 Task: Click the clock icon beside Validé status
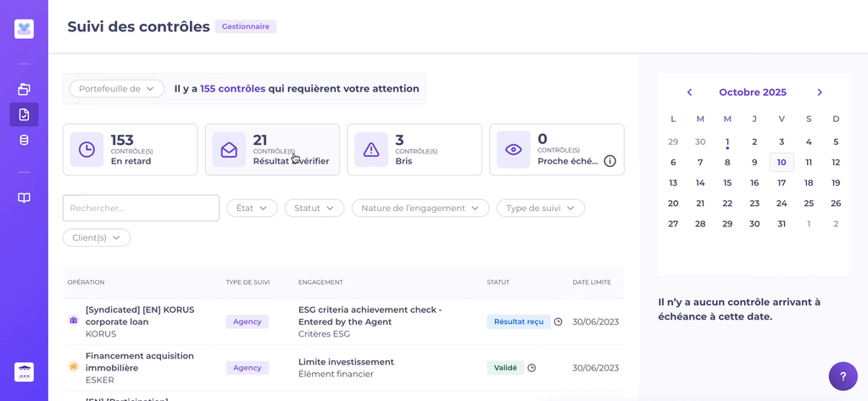(x=531, y=368)
